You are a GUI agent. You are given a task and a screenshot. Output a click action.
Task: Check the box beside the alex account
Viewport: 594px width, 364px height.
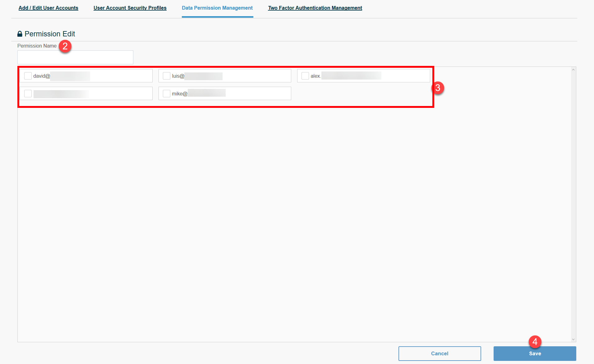pyautogui.click(x=305, y=76)
